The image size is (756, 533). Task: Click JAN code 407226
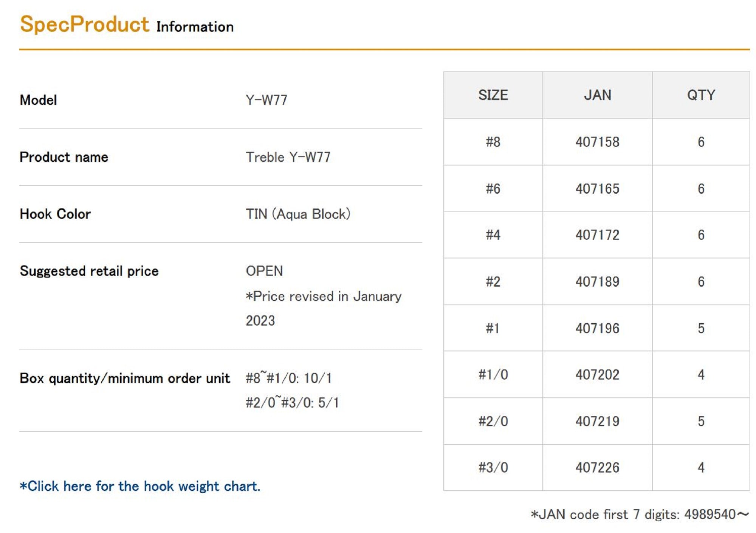[597, 468]
